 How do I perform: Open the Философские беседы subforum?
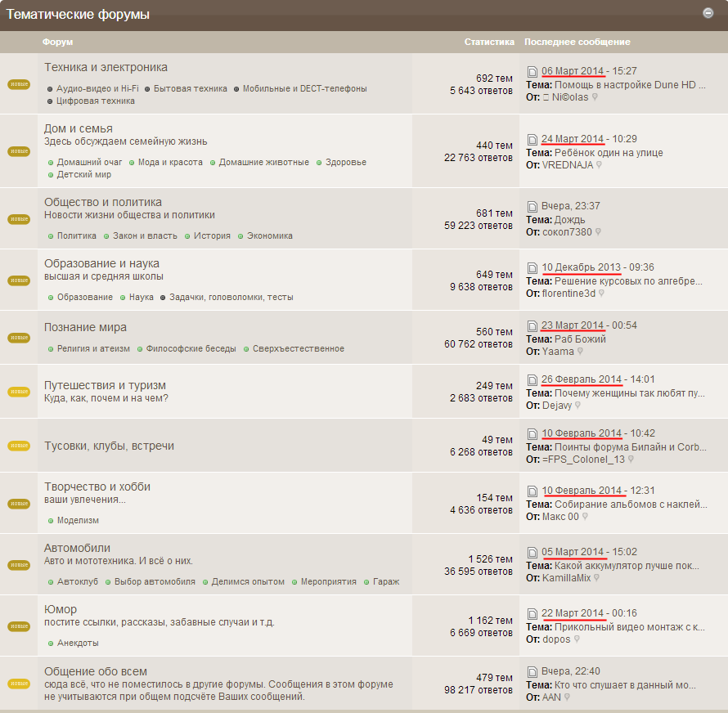coord(191,348)
